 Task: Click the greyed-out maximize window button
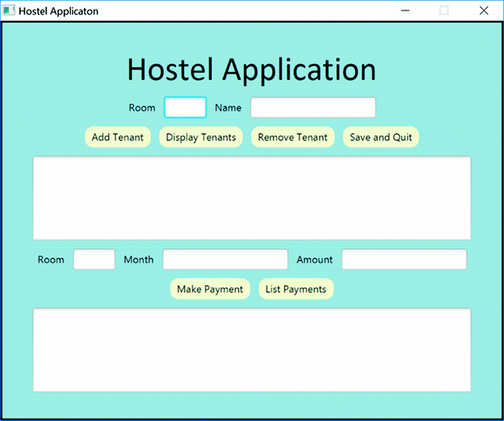444,11
